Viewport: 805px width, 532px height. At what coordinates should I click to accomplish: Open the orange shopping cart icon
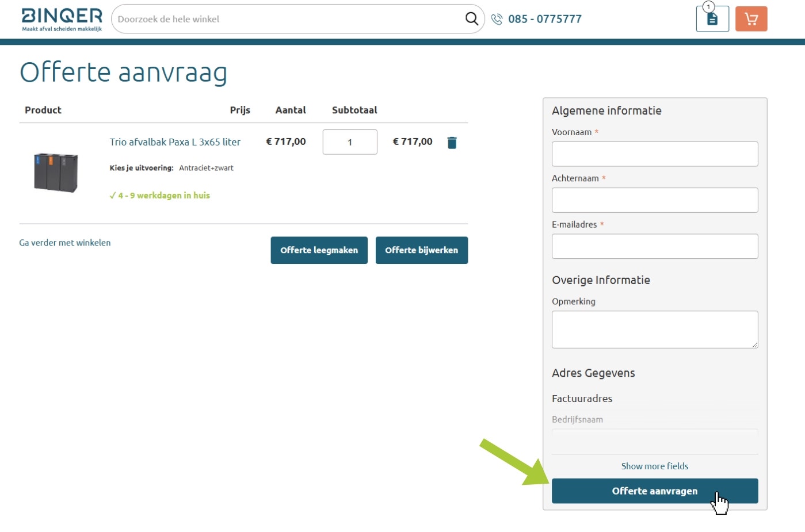coord(751,18)
